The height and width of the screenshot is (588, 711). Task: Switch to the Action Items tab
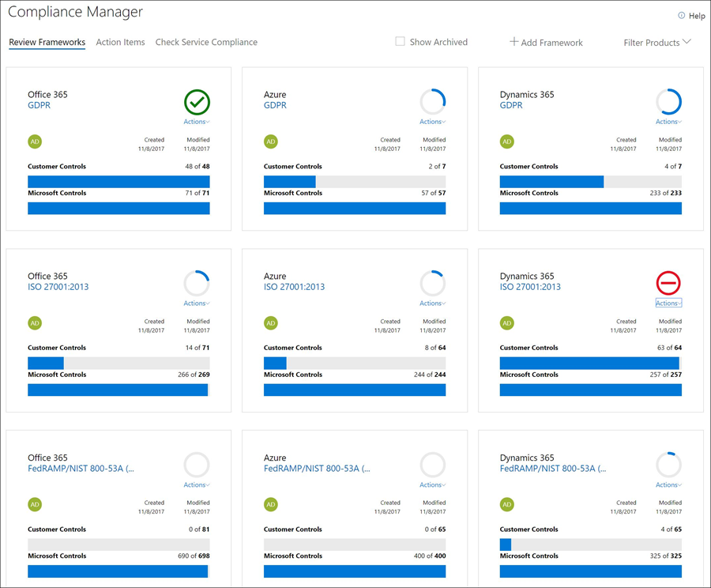(x=120, y=42)
